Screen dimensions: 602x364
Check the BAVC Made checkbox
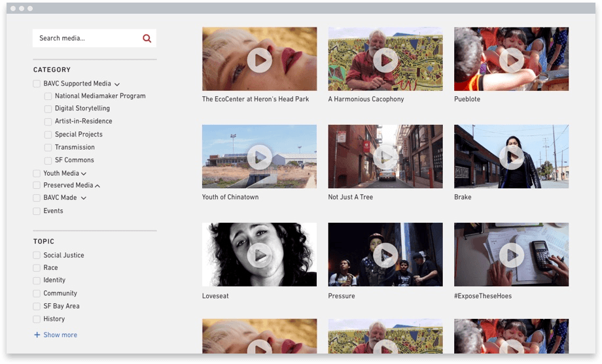(x=37, y=198)
